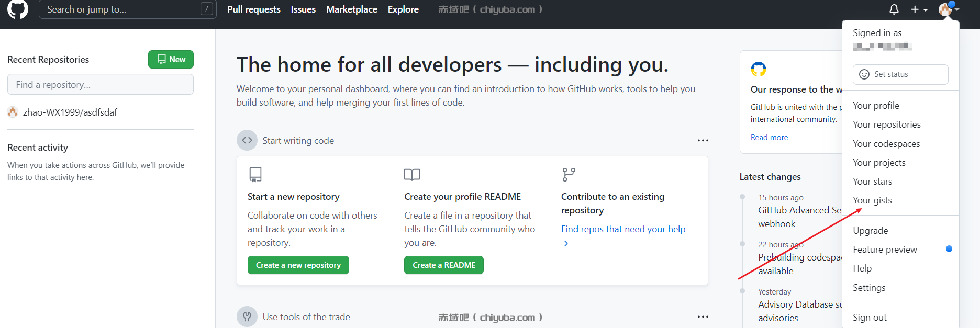Focus the Search or jump to field
The width and height of the screenshot is (980, 328).
pos(127,9)
